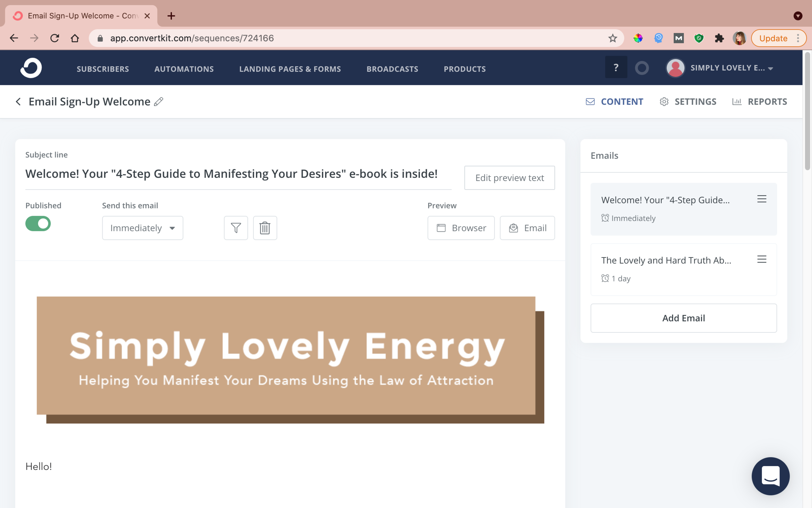The image size is (812, 508).
Task: Go back using the left chevron beside title
Action: pyautogui.click(x=19, y=101)
